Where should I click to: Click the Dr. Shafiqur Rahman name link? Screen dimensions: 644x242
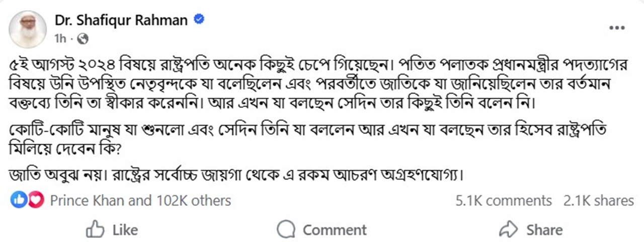[x=121, y=20]
